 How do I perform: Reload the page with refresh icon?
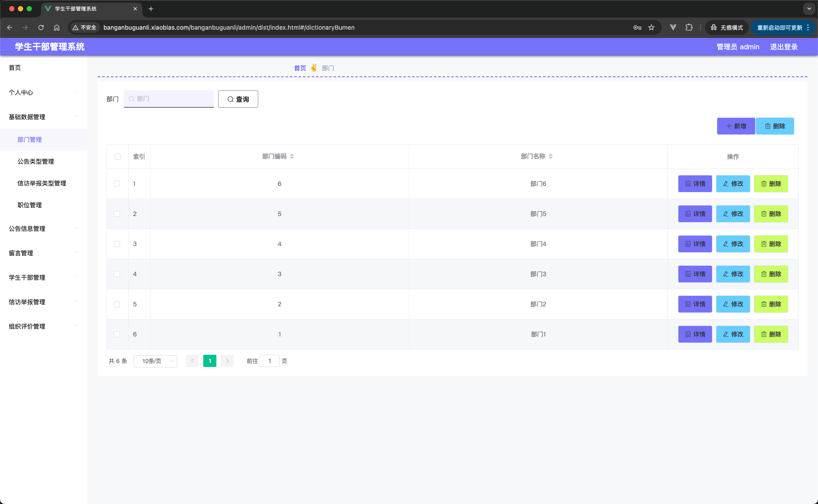tap(41, 27)
